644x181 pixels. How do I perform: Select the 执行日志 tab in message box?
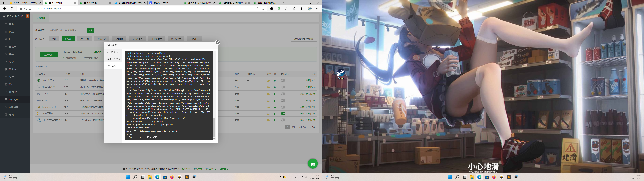113,66
